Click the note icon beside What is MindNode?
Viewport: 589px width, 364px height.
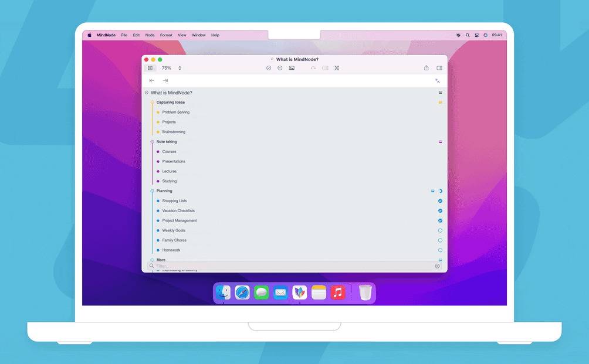440,92
